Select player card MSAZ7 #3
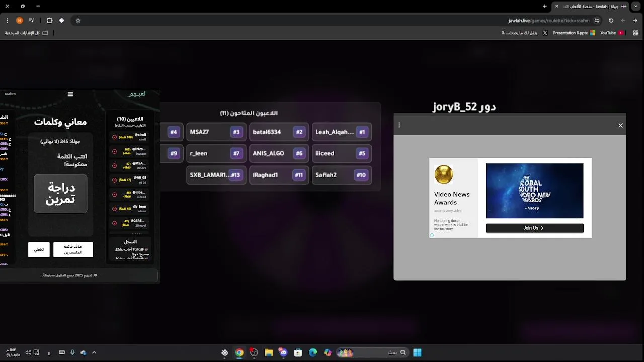Viewport: 644px width, 362px height. coord(216,132)
